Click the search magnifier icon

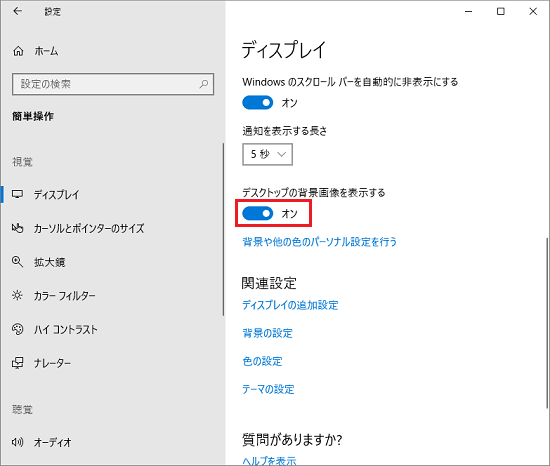point(203,84)
